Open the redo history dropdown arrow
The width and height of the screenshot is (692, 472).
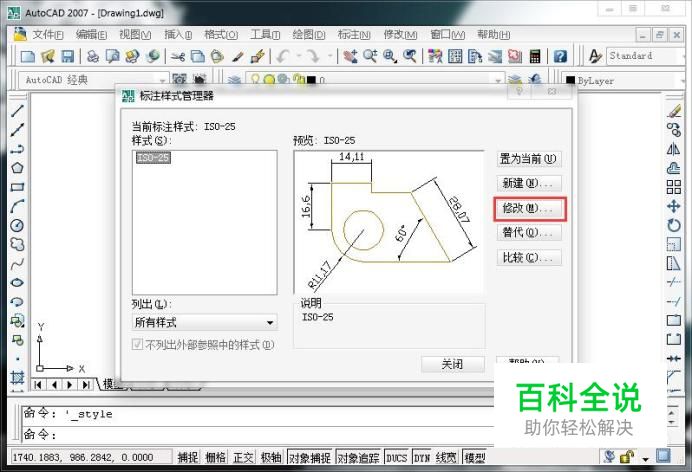pyautogui.click(x=330, y=56)
